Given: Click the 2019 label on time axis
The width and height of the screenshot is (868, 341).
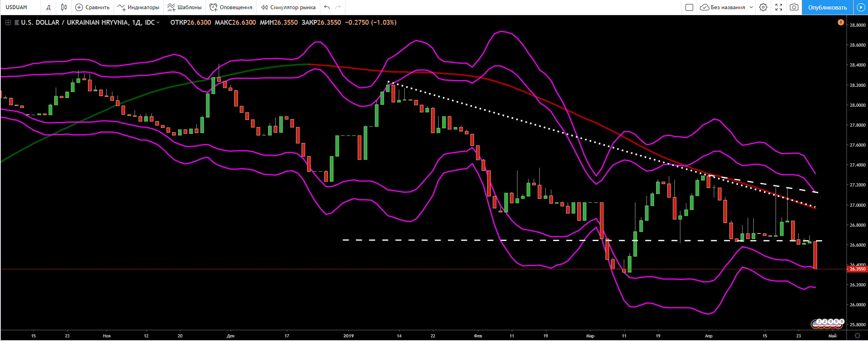Looking at the screenshot, I should pos(349,336).
